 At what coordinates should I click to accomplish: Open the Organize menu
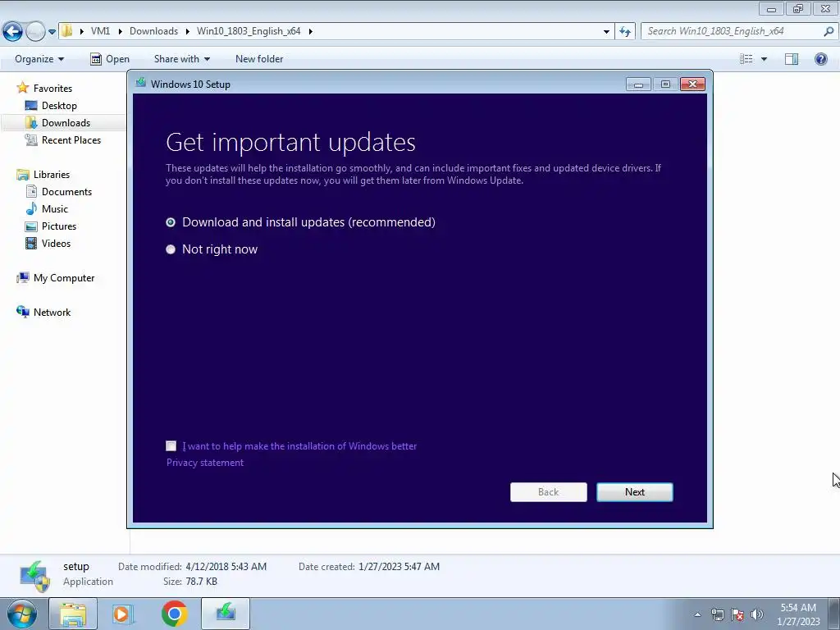(39, 59)
